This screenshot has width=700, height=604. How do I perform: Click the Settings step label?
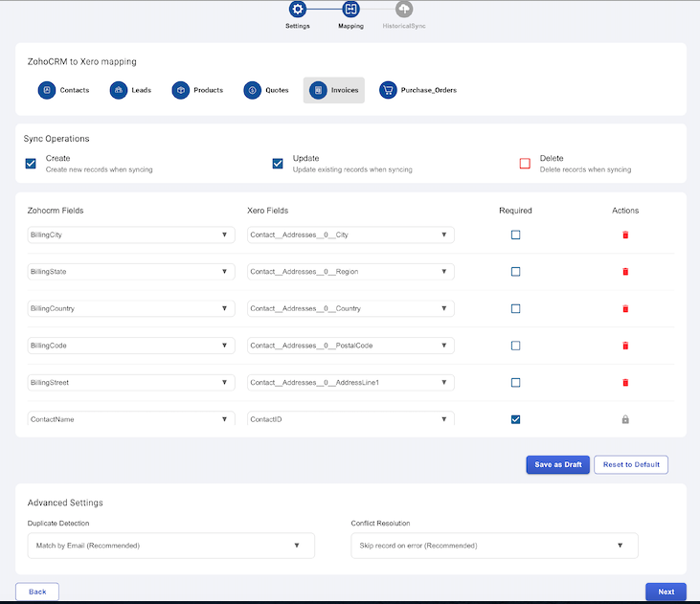[298, 26]
